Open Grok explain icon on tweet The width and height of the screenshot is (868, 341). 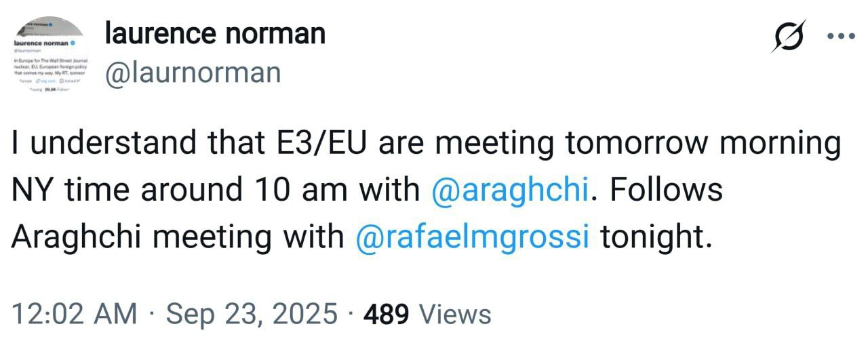[x=789, y=36]
